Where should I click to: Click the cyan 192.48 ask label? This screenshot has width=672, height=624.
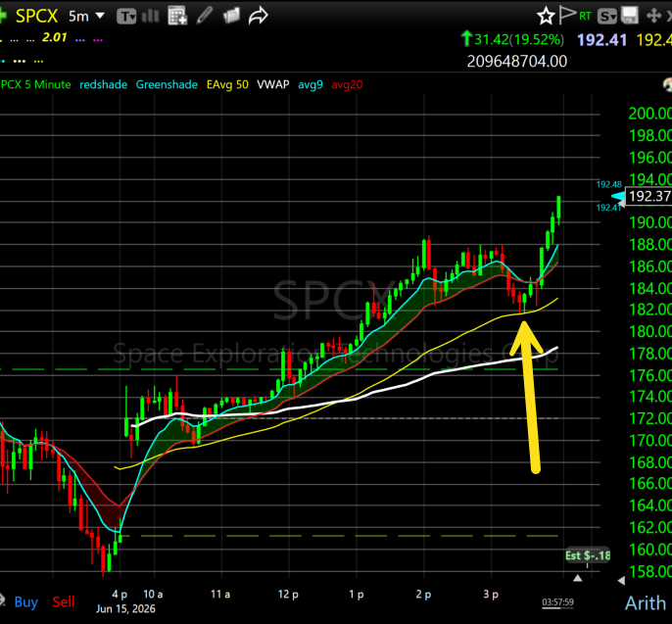(x=609, y=184)
